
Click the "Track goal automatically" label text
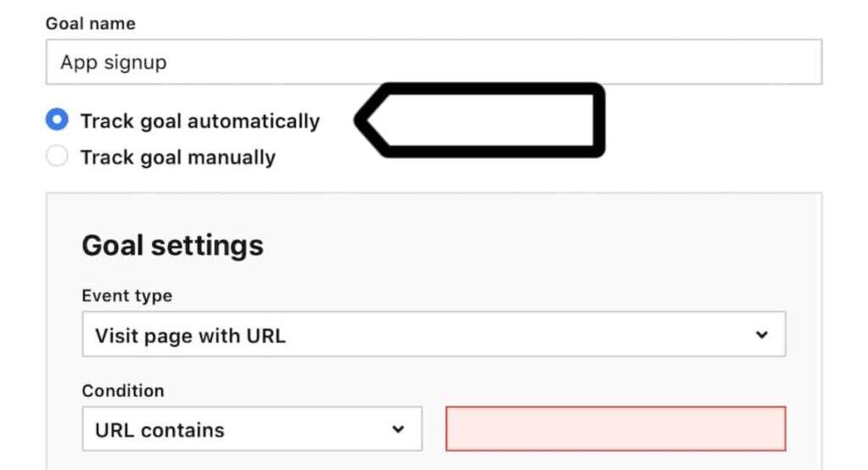tap(200, 121)
